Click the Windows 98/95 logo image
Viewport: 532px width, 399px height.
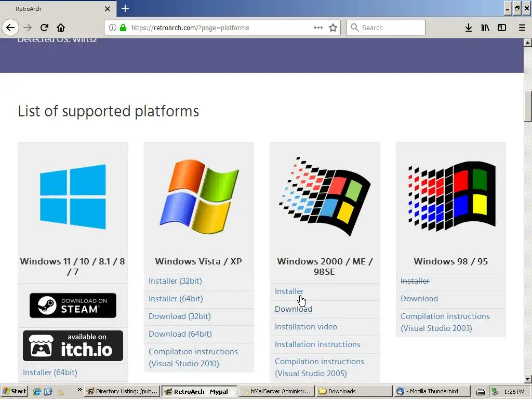[451, 197]
